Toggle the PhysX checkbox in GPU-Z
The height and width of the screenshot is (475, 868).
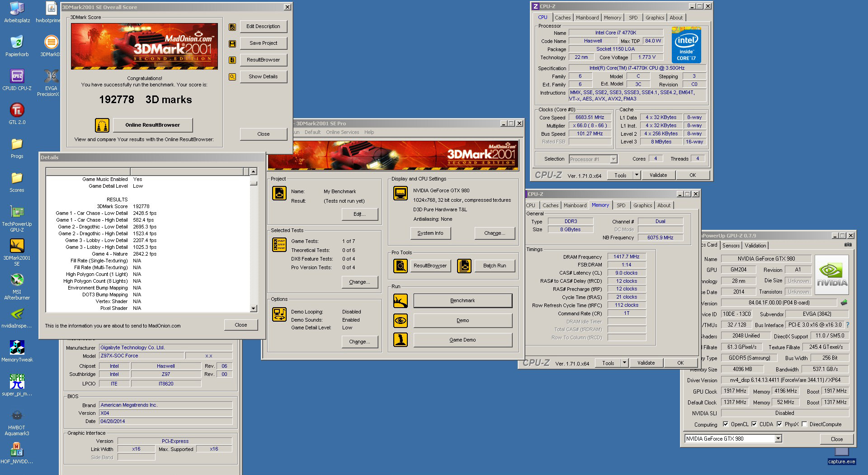point(779,424)
